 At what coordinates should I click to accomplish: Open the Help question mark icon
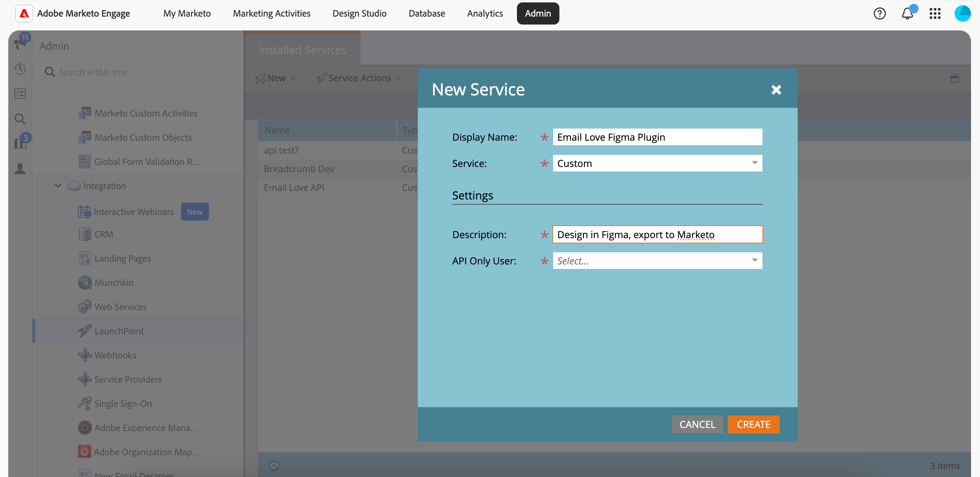pyautogui.click(x=879, y=14)
